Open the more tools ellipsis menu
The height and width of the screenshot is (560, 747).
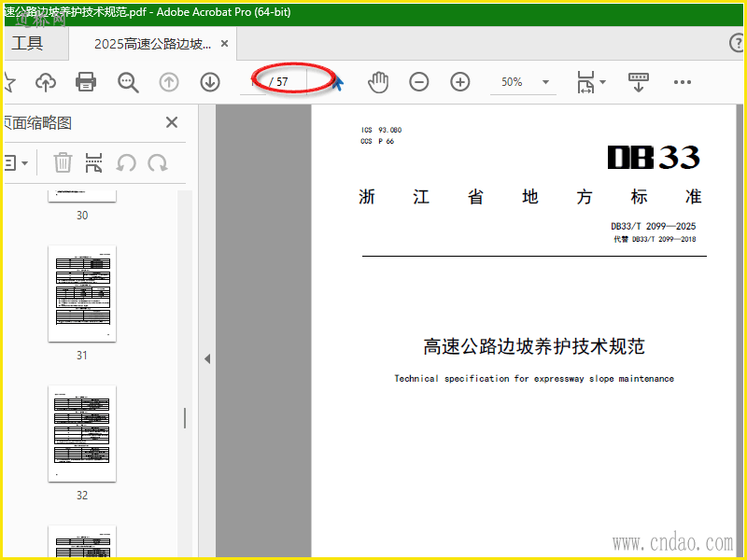683,82
